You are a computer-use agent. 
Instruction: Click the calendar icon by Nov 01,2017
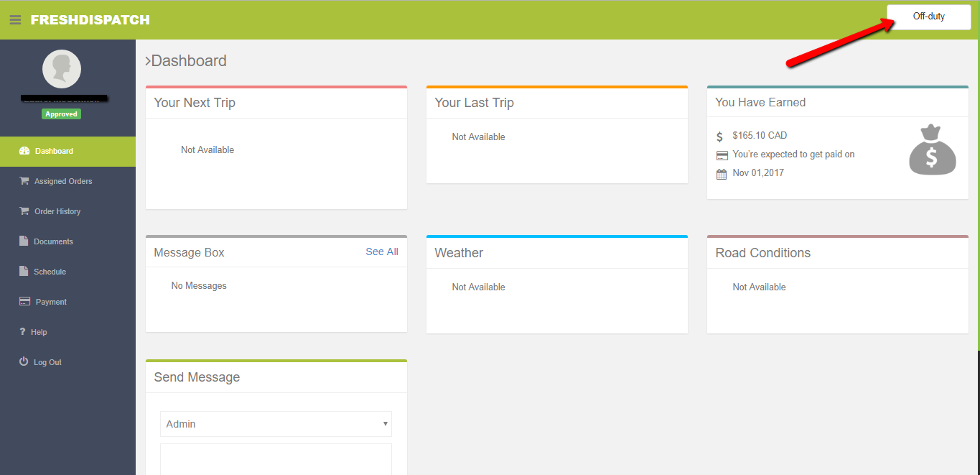(722, 174)
